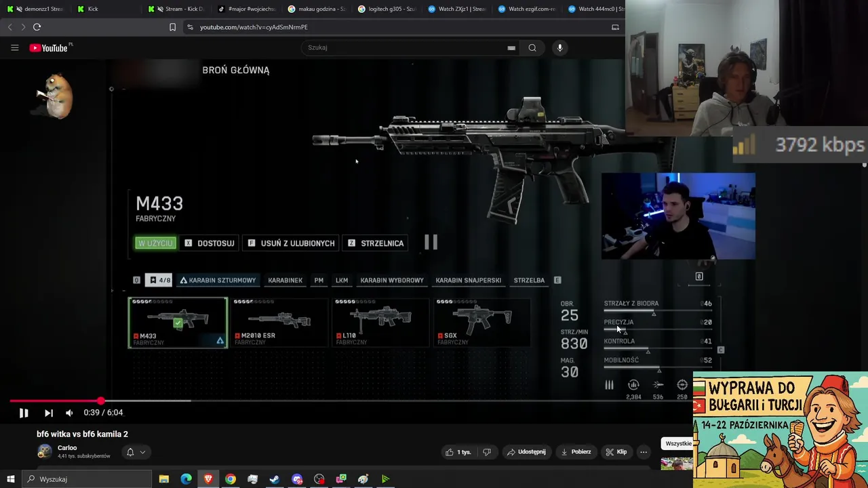Open picture-in-picture icon in address bar

click(615, 27)
